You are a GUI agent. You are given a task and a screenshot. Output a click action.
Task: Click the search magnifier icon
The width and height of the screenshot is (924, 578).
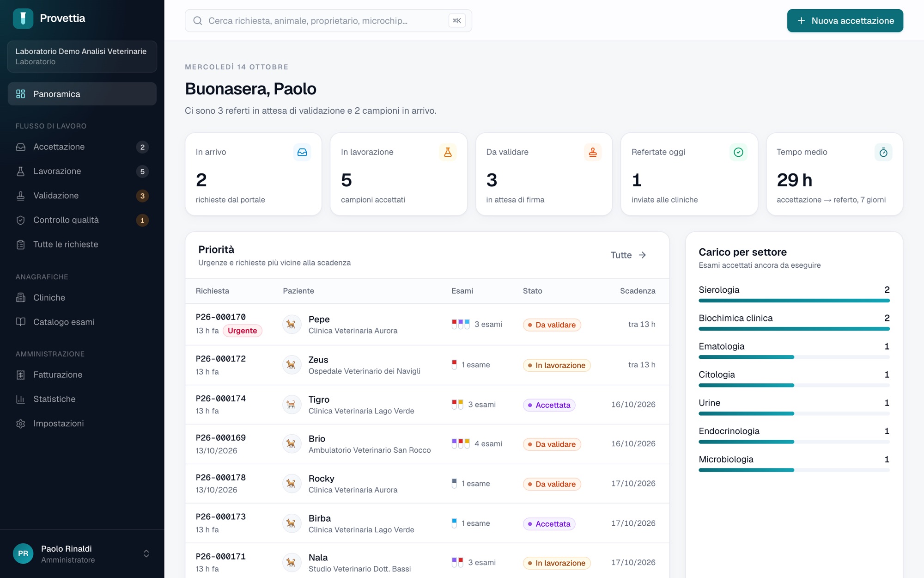point(198,21)
